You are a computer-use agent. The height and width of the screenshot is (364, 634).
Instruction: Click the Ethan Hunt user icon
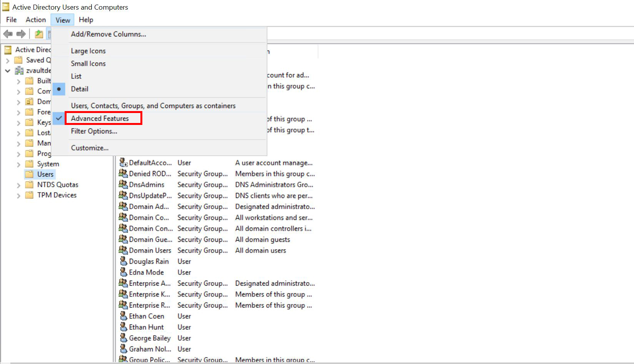point(123,327)
